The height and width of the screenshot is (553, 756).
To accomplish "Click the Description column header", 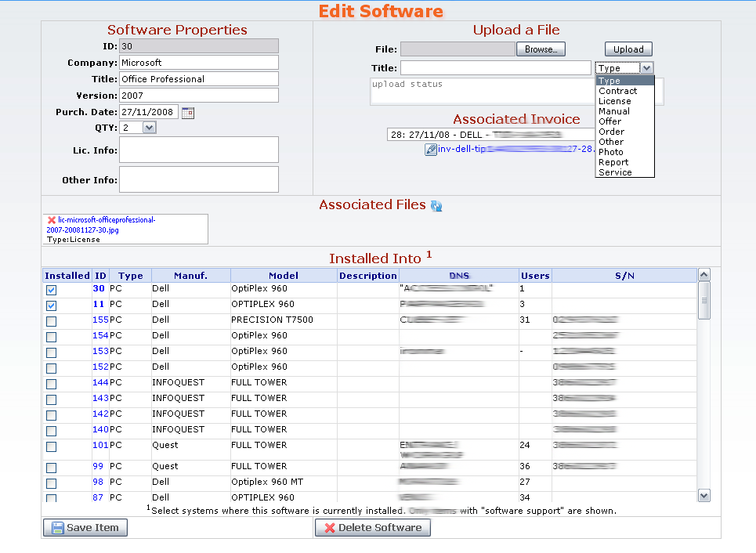I will point(368,276).
